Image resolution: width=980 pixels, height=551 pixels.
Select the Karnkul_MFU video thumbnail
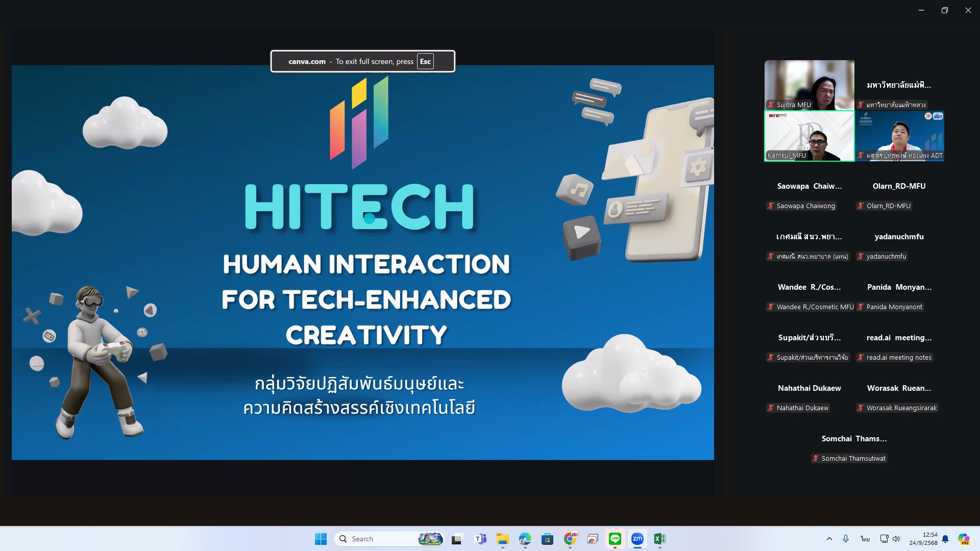click(810, 136)
